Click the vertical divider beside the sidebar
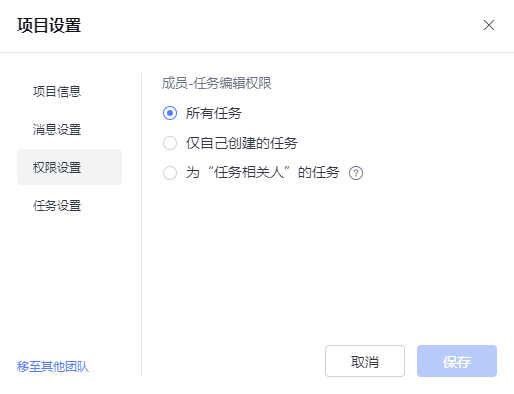The height and width of the screenshot is (394, 514). click(141, 225)
